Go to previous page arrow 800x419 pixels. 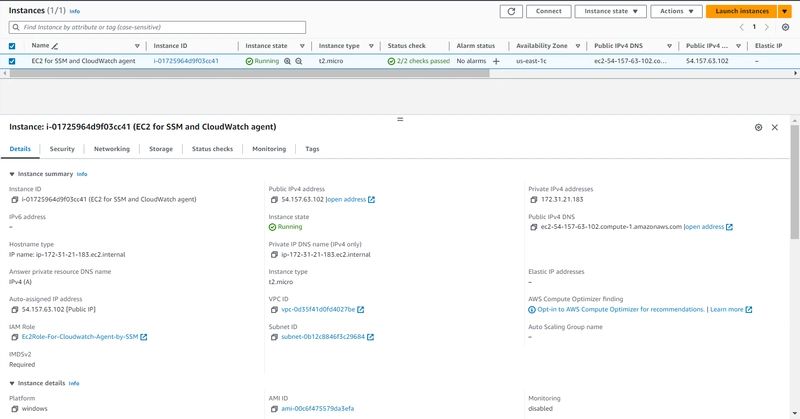[741, 27]
